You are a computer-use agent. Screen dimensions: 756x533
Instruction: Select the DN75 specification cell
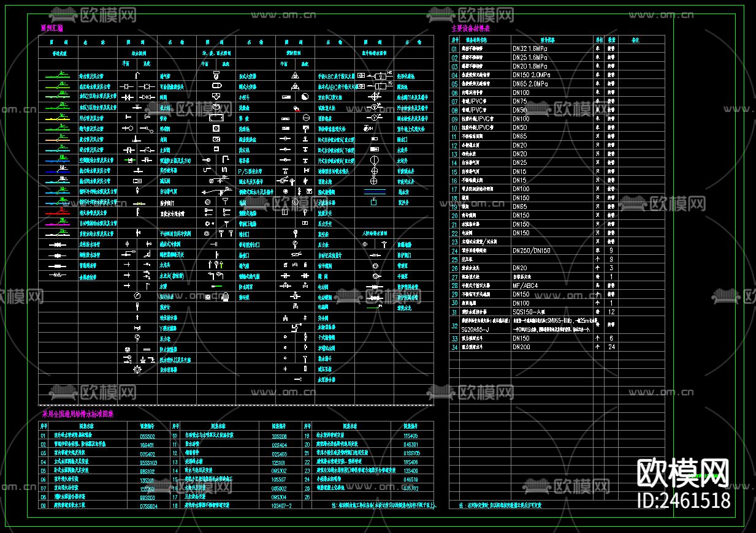pos(519,101)
